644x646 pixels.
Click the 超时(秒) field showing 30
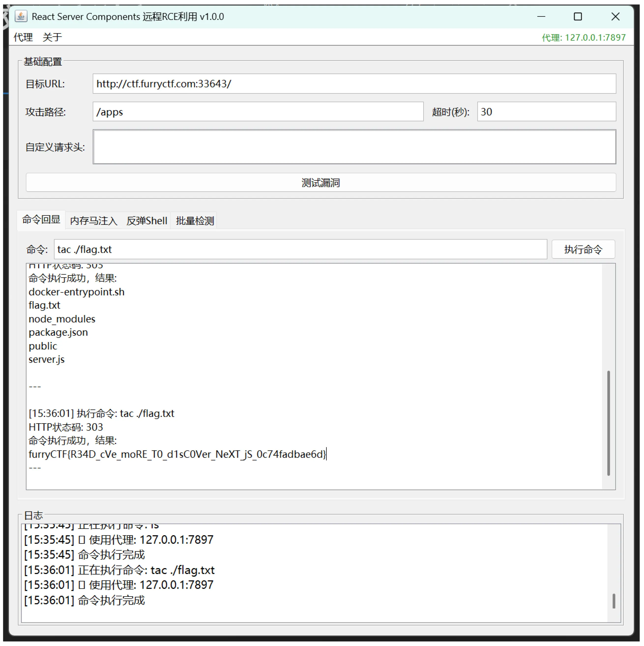click(546, 112)
